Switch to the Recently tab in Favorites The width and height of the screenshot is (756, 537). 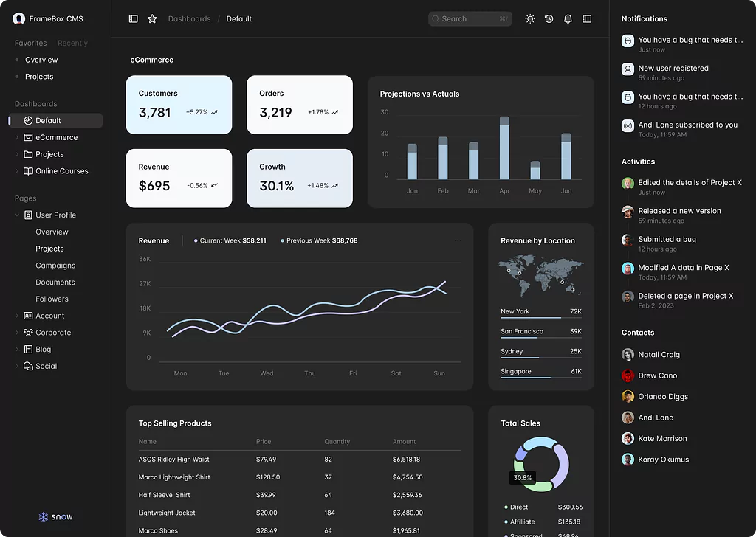point(72,43)
